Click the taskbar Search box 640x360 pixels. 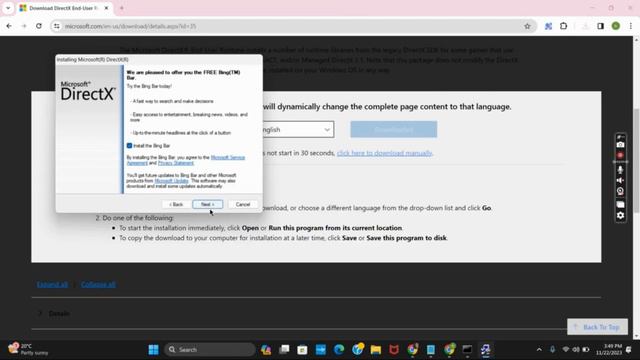pyautogui.click(x=210, y=350)
